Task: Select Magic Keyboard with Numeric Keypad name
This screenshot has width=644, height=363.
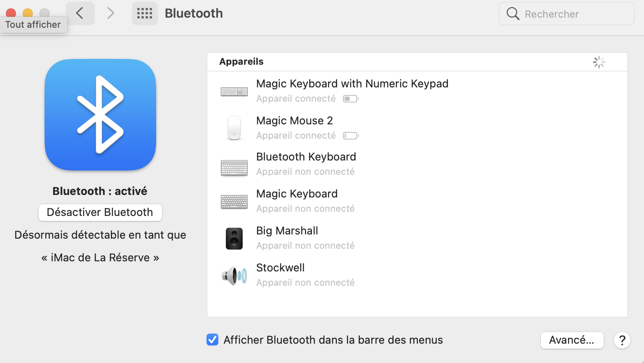Action: pyautogui.click(x=352, y=84)
